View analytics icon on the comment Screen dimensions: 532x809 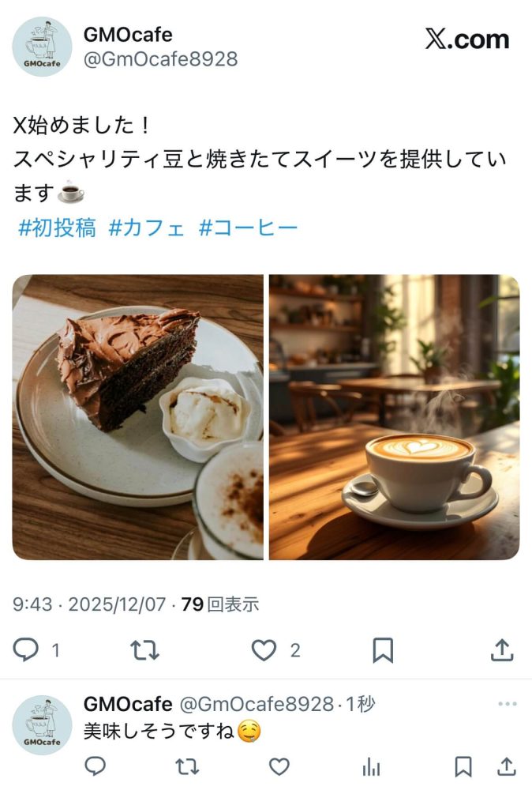click(371, 767)
